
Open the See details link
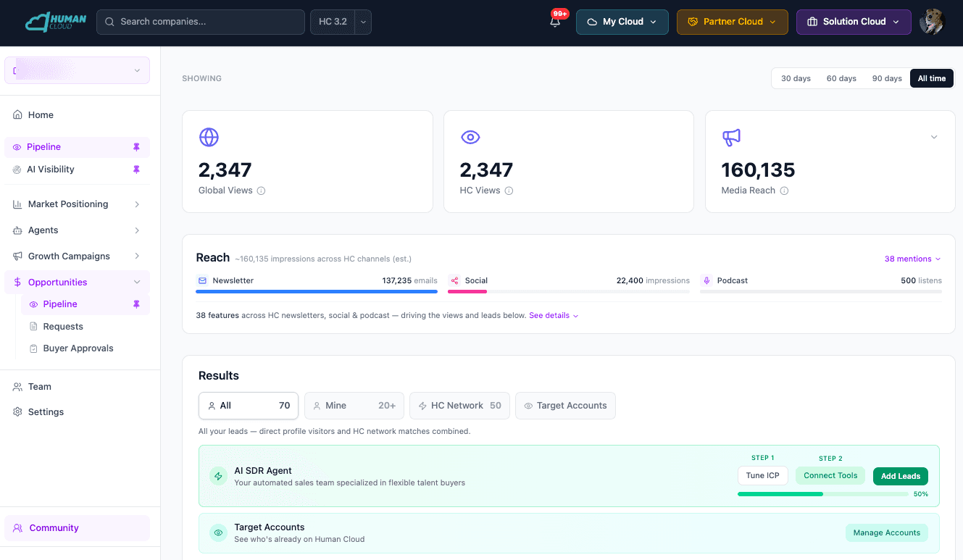[554, 316]
